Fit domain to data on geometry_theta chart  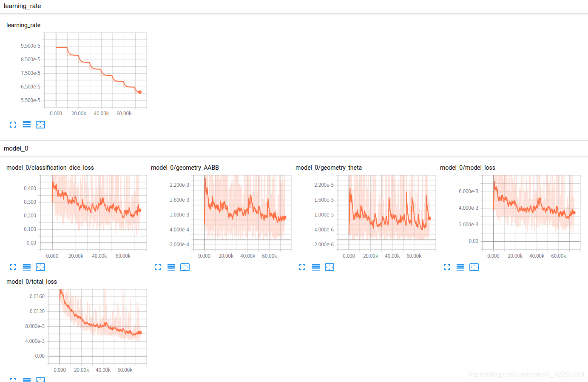point(330,267)
